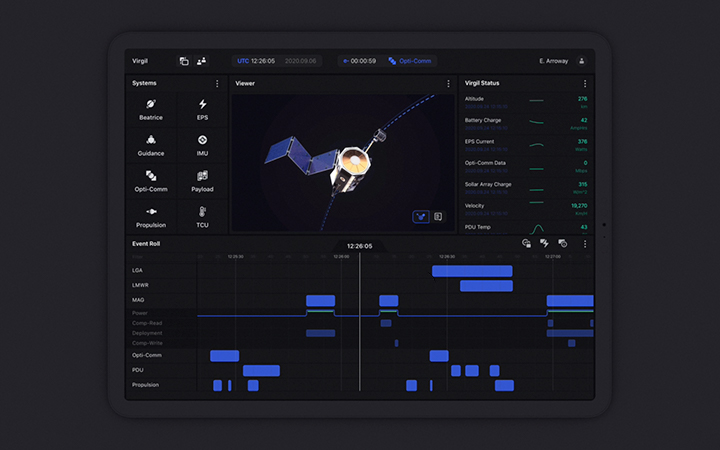
Task: Click the 2020.09.06 date in top bar
Action: pos(300,61)
